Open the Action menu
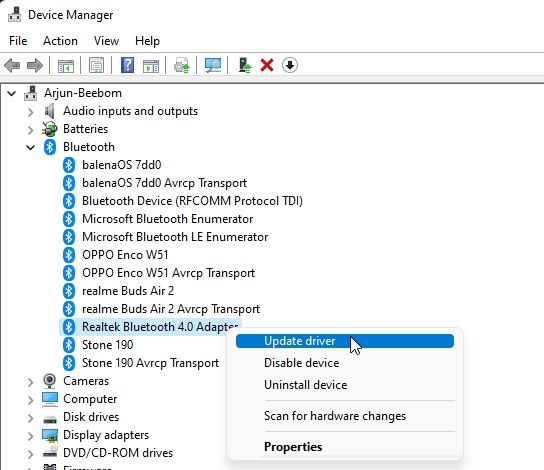The height and width of the screenshot is (470, 544). click(x=60, y=41)
